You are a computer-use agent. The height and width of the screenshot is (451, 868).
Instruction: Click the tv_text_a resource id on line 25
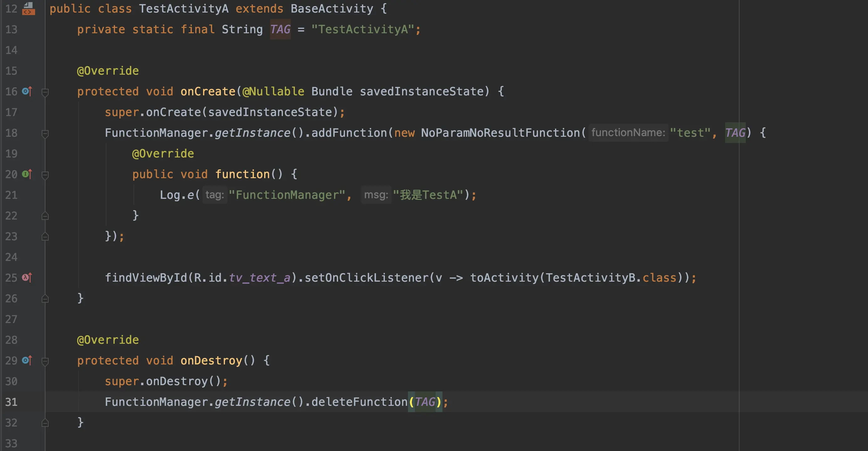click(259, 278)
